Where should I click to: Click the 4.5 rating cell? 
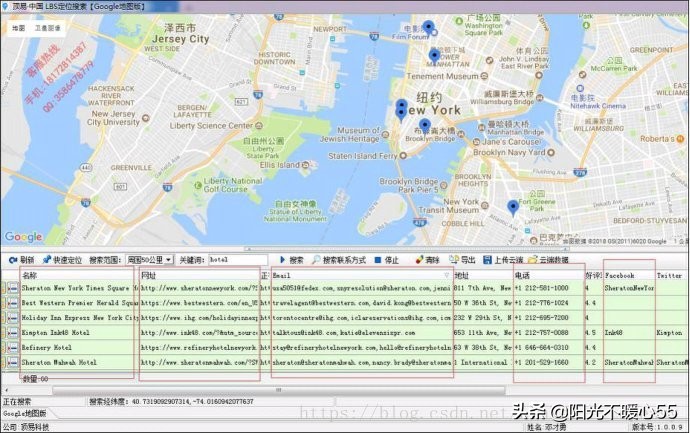(593, 333)
